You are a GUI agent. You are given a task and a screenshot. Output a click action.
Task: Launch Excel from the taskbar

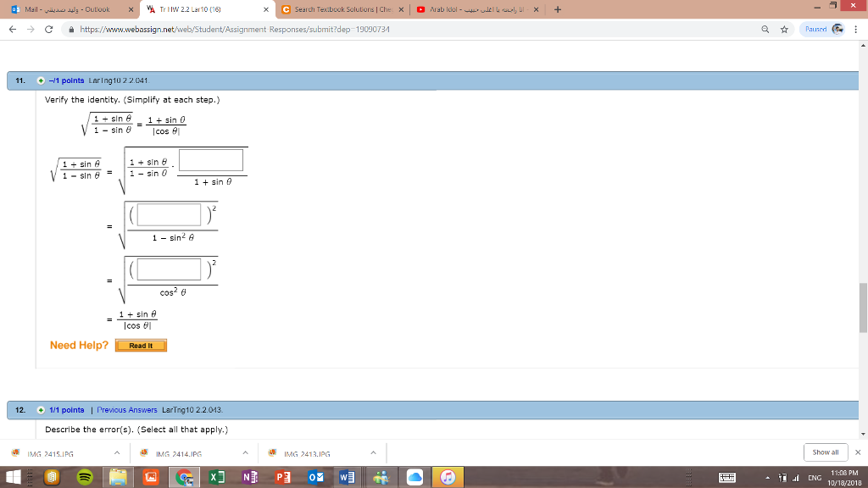point(215,477)
